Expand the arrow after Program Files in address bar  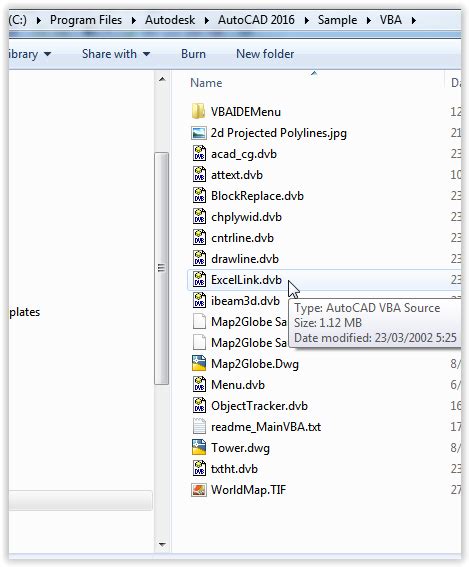(x=134, y=20)
